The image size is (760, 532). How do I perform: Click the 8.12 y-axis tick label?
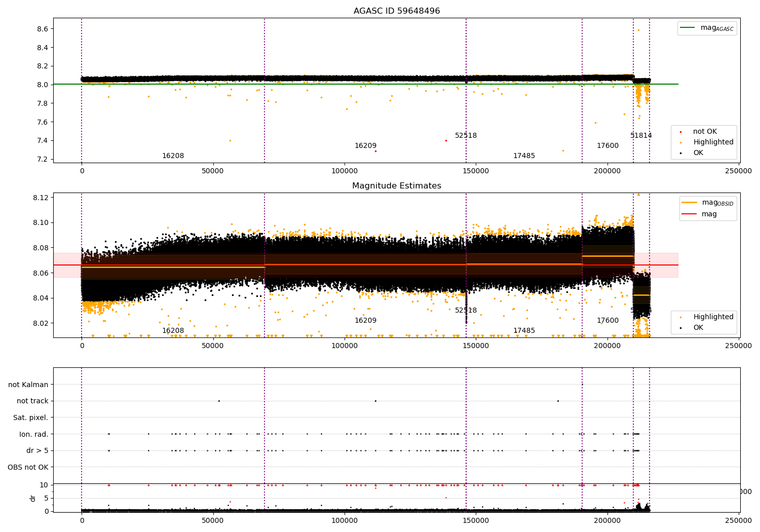click(x=41, y=197)
